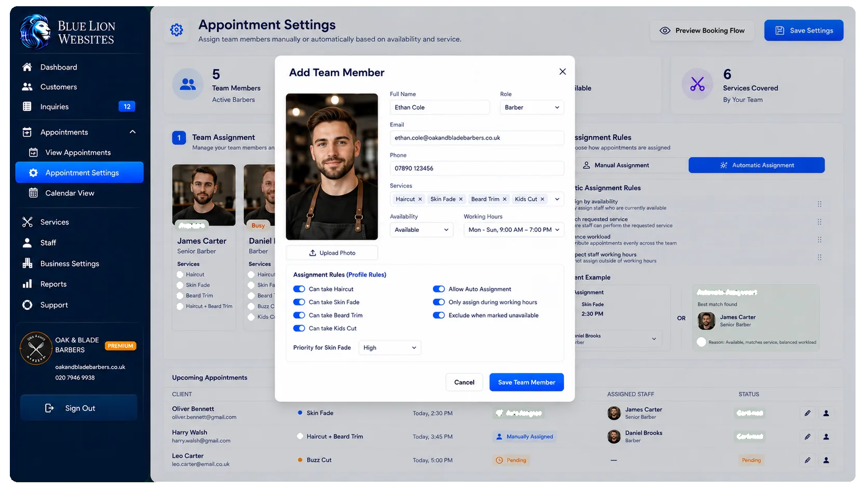This screenshot has width=868, height=489.
Task: Edit Leo Carter appointment with pencil icon
Action: [807, 460]
